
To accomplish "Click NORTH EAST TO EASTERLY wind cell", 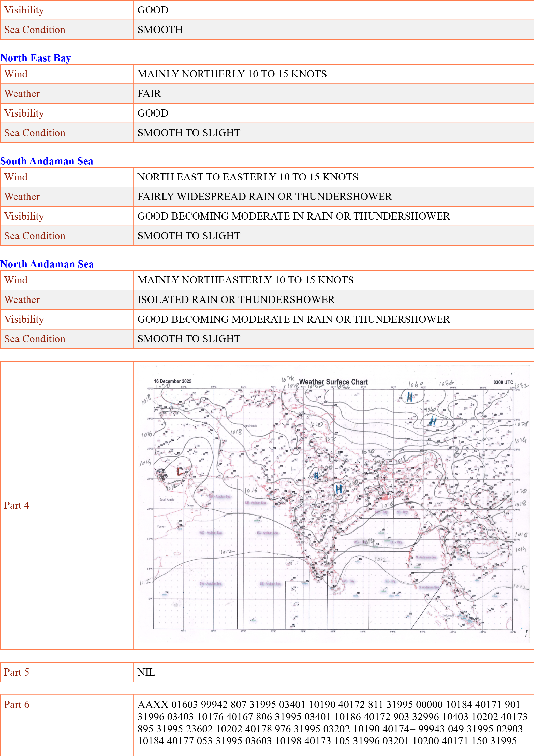I will click(x=248, y=177).
